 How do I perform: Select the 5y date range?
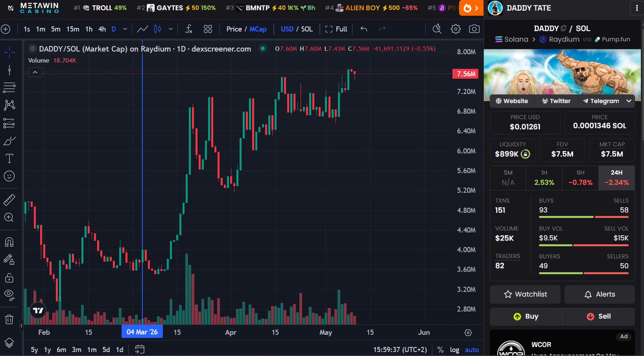point(34,350)
